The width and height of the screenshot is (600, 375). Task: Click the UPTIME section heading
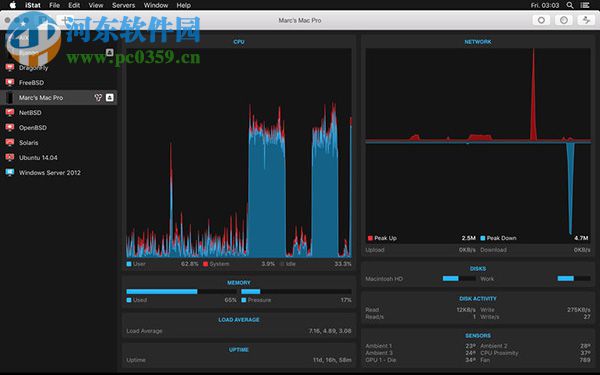pos(239,350)
